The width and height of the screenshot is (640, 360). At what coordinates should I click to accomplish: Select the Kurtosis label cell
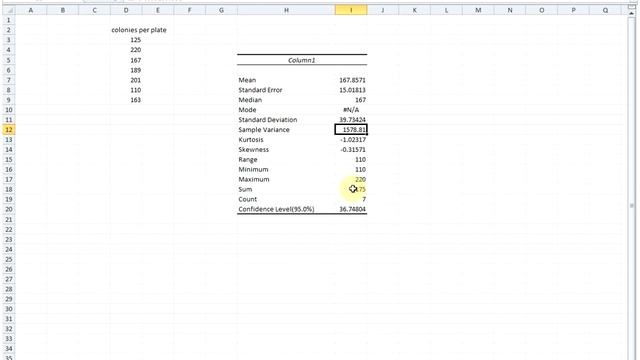[286, 140]
